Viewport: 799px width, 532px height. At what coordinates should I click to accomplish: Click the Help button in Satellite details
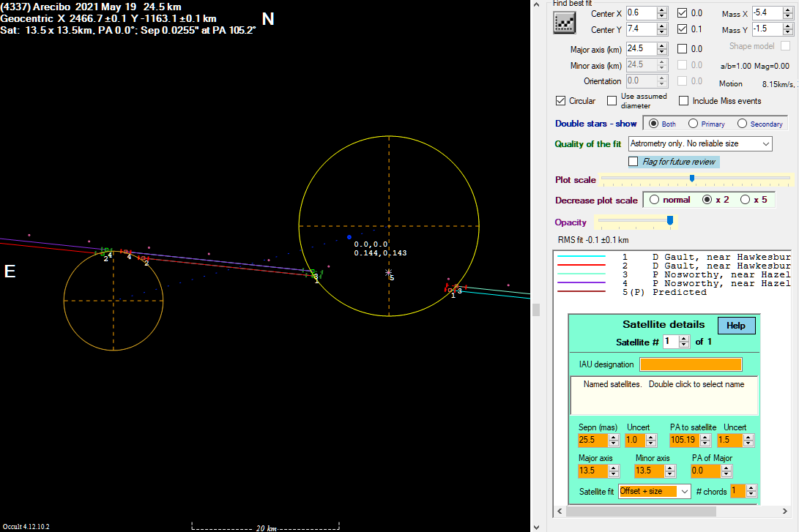[x=735, y=326]
